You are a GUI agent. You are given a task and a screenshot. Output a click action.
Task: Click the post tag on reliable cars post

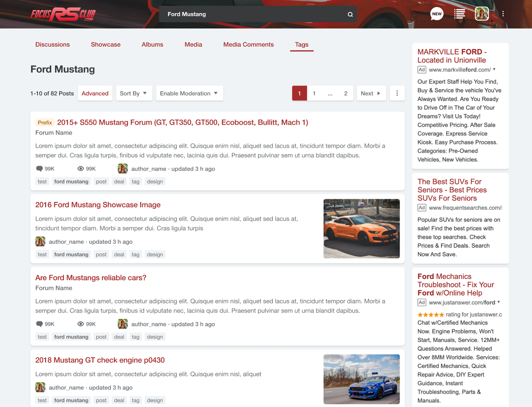(101, 337)
